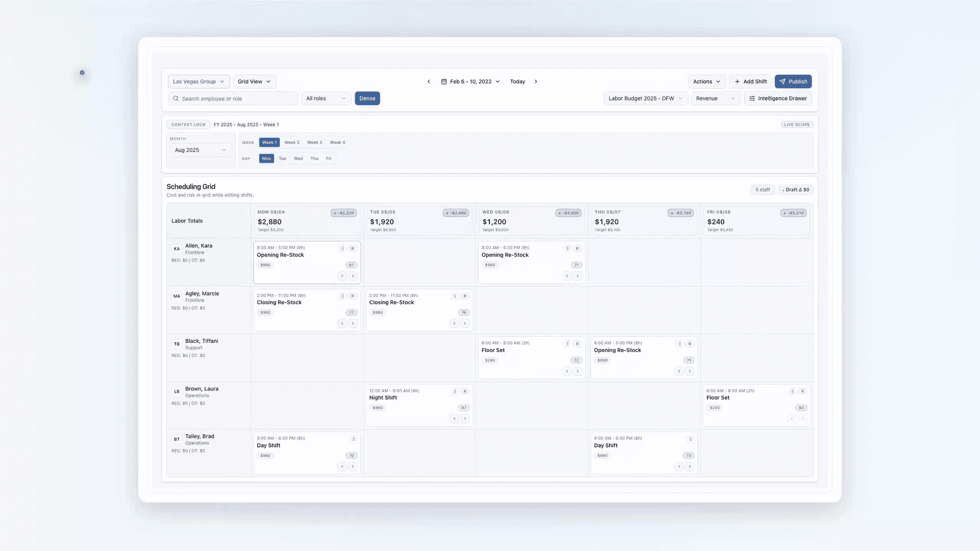This screenshot has height=551, width=980.
Task: Click the Add Shift button
Action: tap(750, 82)
